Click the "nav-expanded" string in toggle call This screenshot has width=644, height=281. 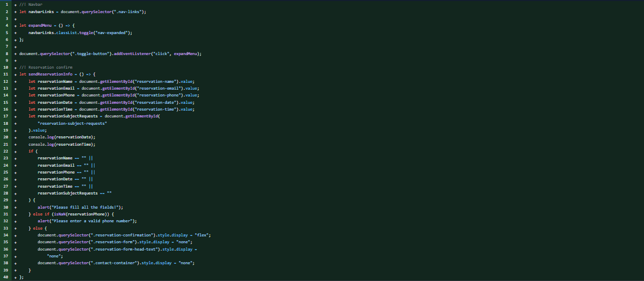(114, 32)
